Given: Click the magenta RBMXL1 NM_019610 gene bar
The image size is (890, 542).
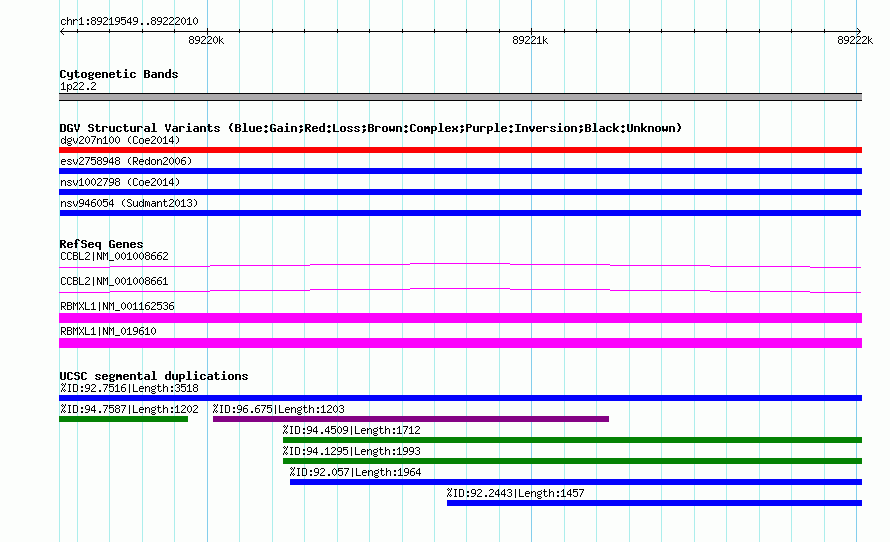Looking at the screenshot, I should [460, 343].
